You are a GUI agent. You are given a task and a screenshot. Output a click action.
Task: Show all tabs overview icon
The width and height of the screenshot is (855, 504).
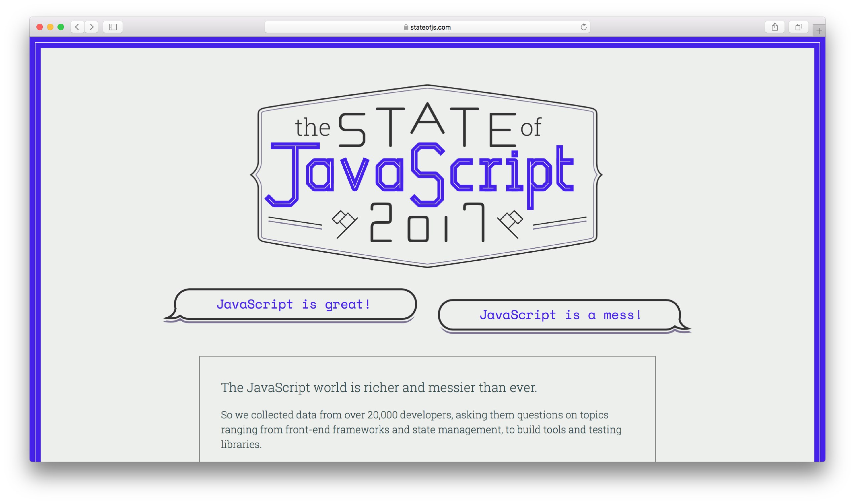click(x=799, y=27)
